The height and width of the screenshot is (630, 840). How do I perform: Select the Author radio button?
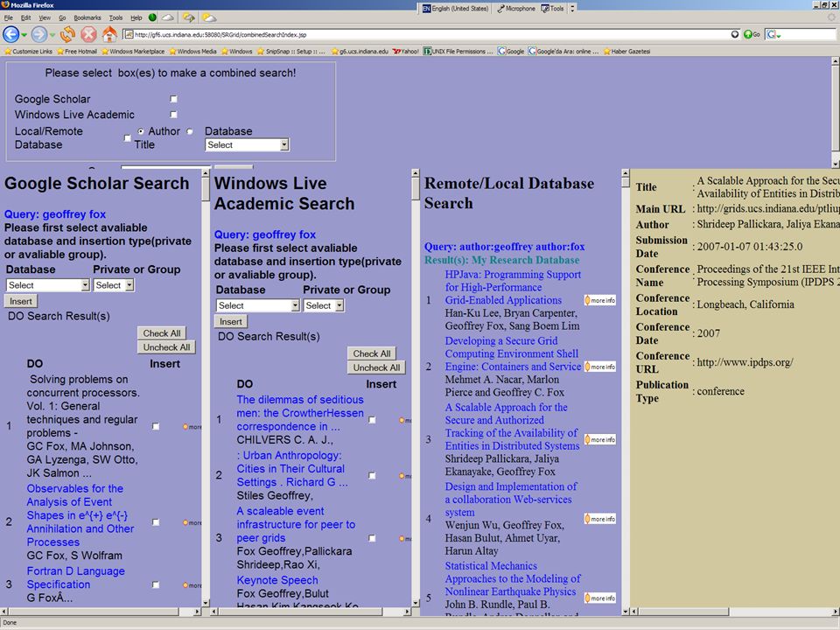(140, 131)
